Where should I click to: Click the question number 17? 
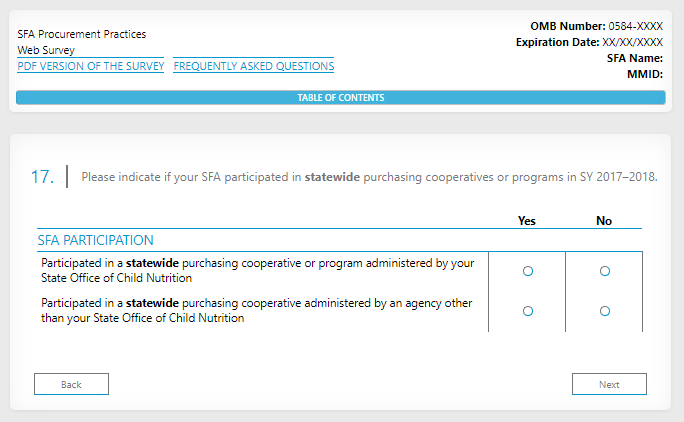coord(42,177)
